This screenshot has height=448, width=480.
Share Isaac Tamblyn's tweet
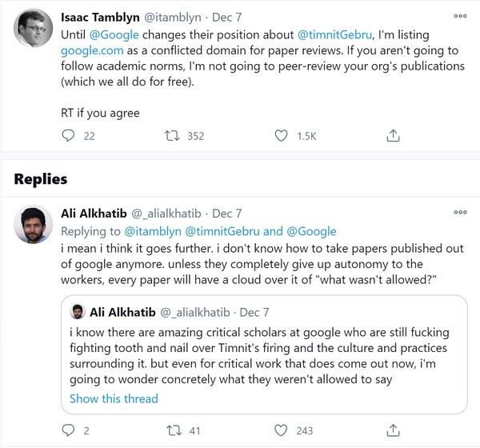393,136
